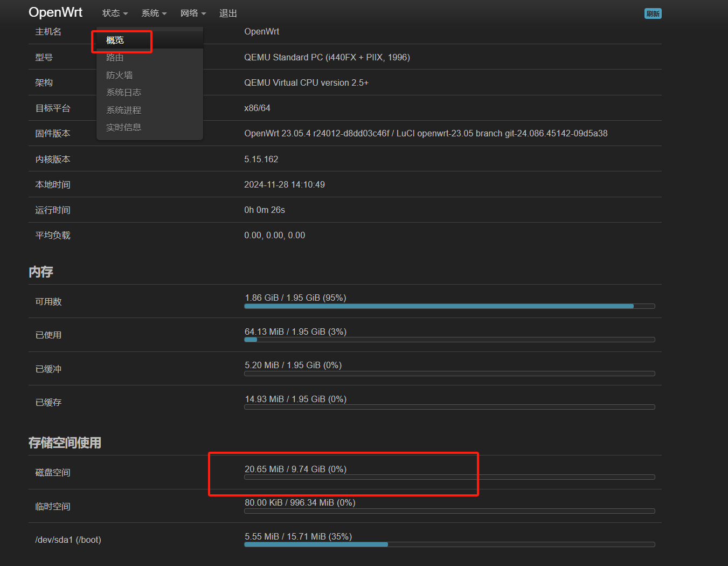Screen dimensions: 728x566
Task: Click the target platform value x86/64
Action: 257,108
